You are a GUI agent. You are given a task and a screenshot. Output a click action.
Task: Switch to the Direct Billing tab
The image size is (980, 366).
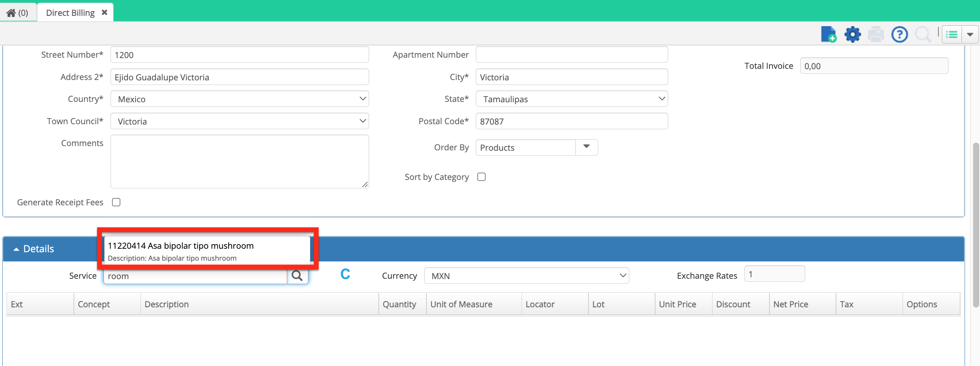[x=70, y=13]
